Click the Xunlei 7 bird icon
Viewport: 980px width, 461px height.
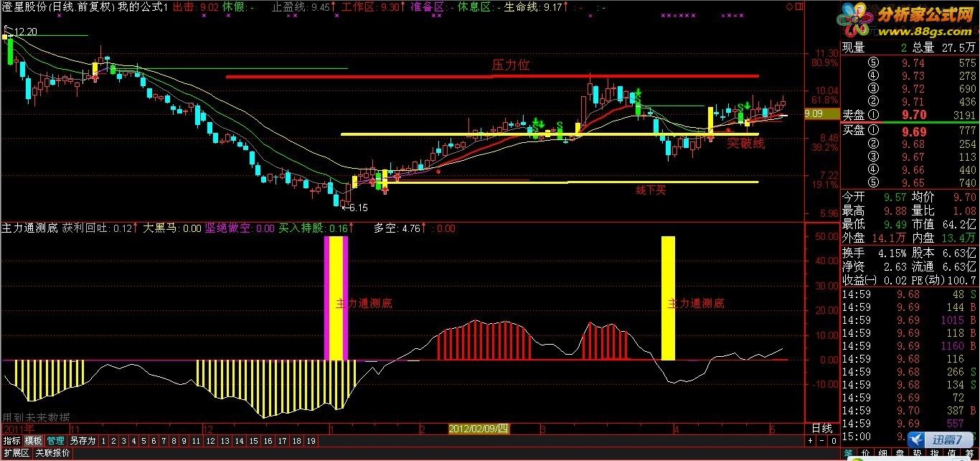[916, 439]
